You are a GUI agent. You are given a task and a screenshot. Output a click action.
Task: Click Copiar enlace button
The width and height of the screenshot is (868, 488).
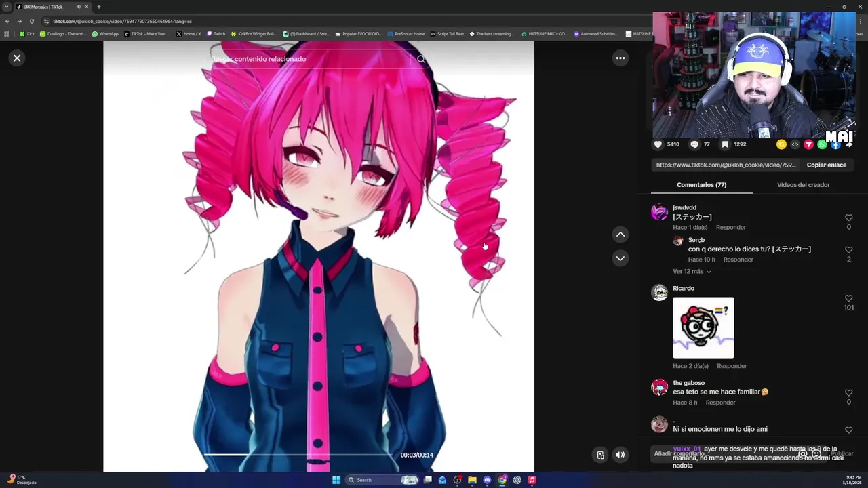click(826, 165)
